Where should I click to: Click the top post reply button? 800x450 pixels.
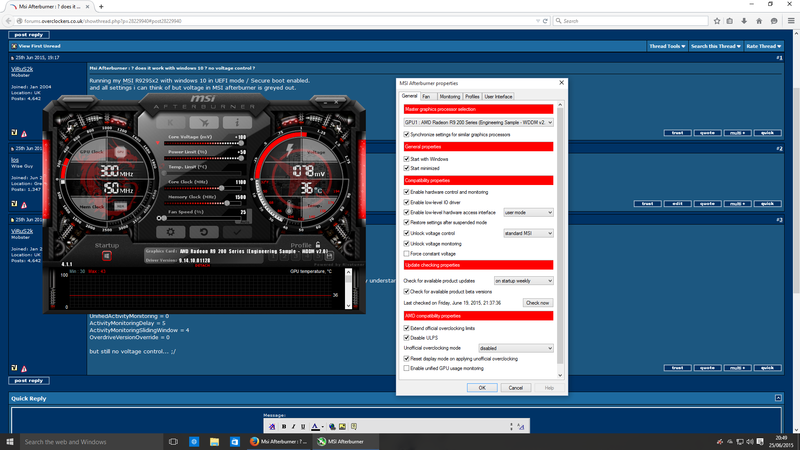[29, 35]
